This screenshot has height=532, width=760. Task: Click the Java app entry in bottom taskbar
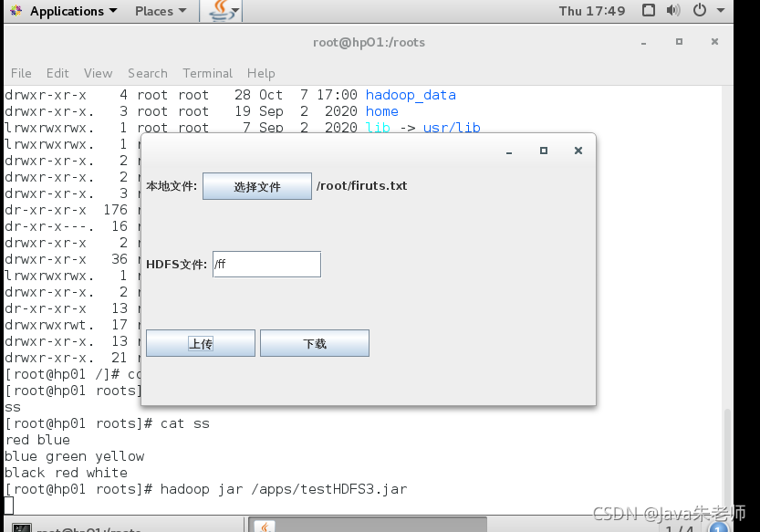(x=368, y=526)
